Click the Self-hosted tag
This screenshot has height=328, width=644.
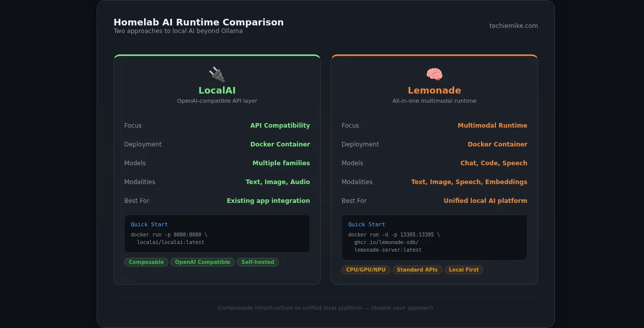click(x=258, y=262)
